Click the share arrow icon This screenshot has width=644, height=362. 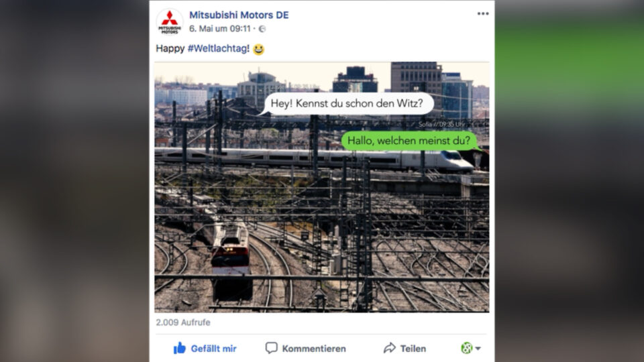coord(389,348)
